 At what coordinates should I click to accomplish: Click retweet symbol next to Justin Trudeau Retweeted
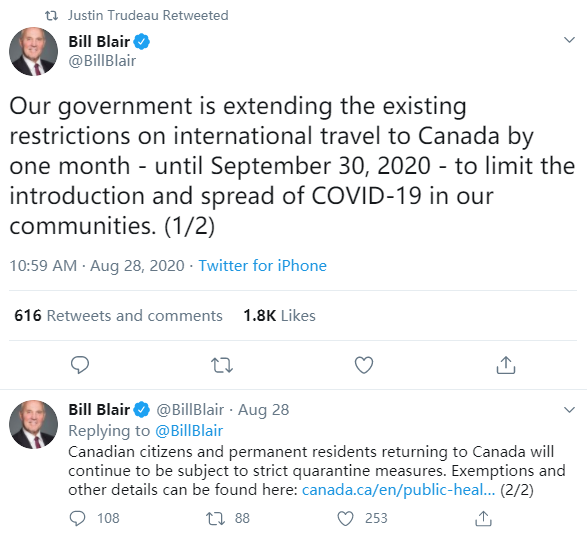click(x=51, y=15)
